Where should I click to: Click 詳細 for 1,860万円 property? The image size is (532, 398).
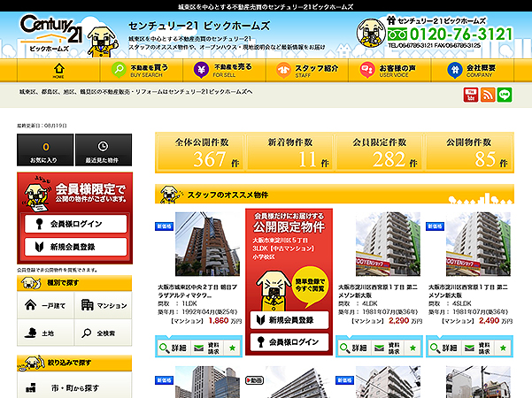pos(173,348)
